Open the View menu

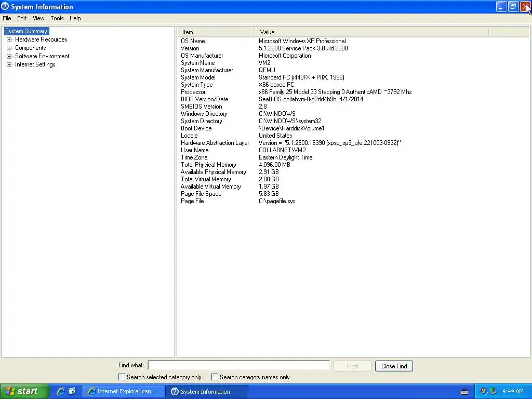(38, 18)
